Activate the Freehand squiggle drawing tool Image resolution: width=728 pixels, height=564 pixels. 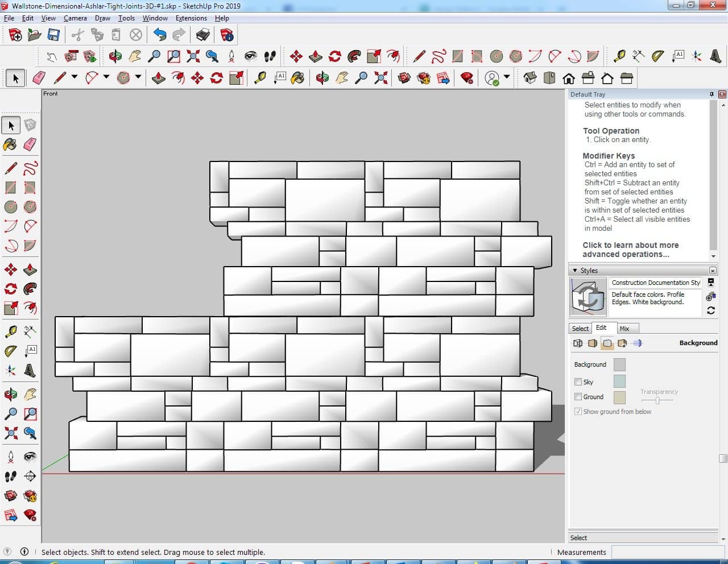point(30,168)
